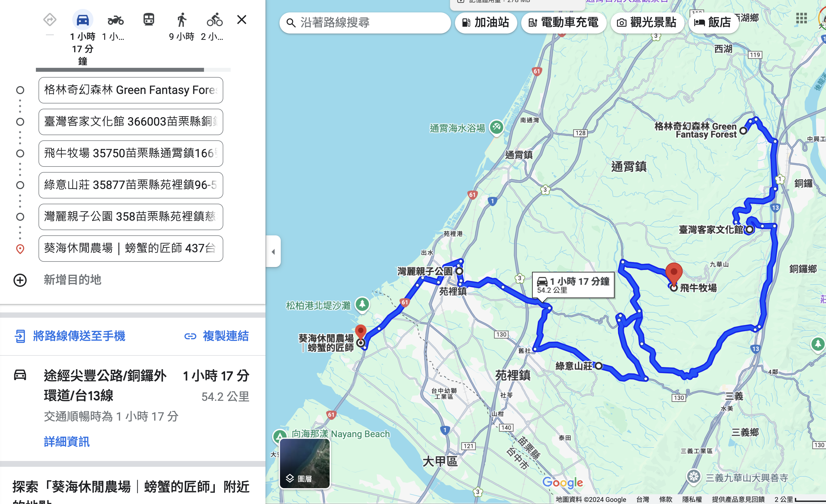The height and width of the screenshot is (504, 826).
Task: Click the start-point circle beside 格林奇幻森林
Action: (20, 90)
